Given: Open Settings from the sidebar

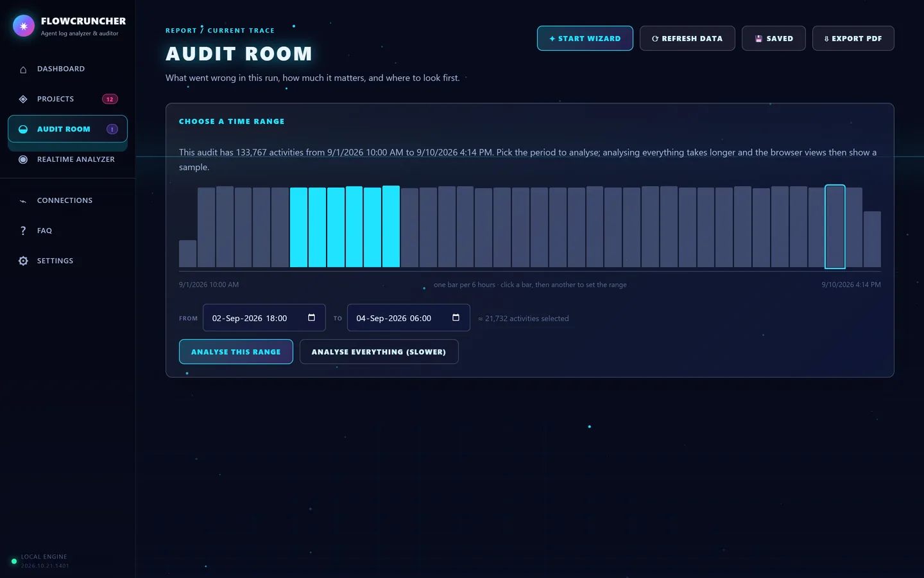Looking at the screenshot, I should pyautogui.click(x=67, y=261).
